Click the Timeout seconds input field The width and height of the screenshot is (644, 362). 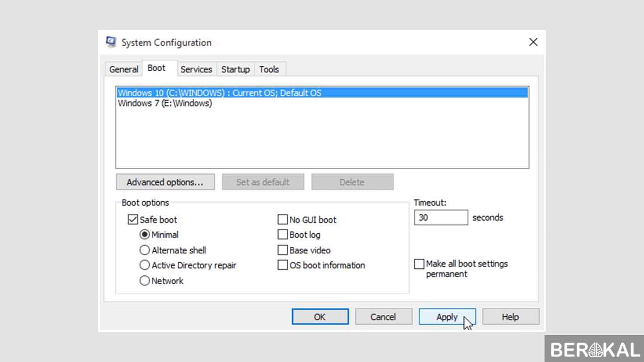point(441,218)
